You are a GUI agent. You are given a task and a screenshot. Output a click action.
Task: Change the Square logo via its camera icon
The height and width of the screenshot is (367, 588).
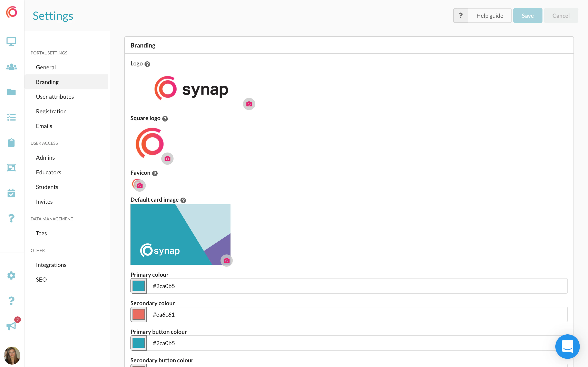[167, 158]
